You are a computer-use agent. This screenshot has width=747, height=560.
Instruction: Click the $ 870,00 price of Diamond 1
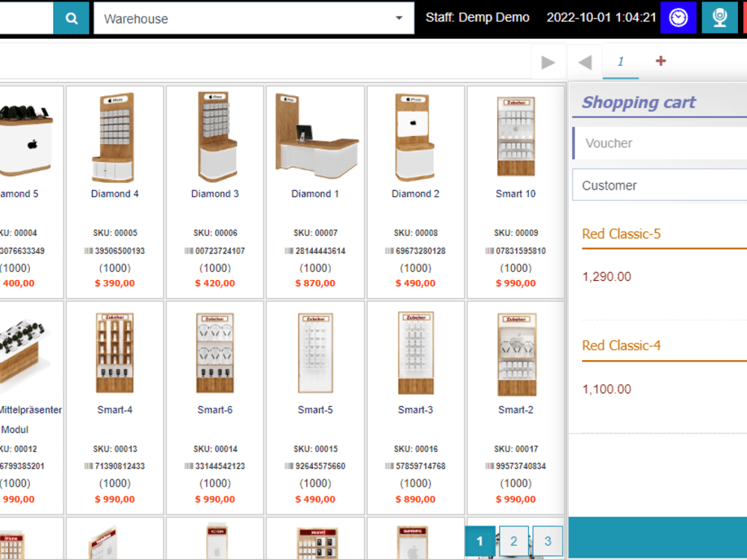click(x=315, y=283)
